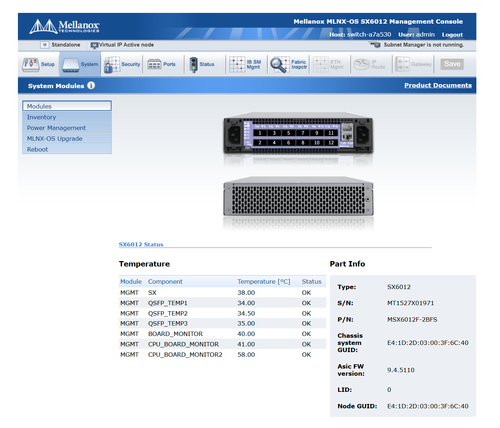Screen dimensions: 500x428
Task: Click the Status column header
Action: coord(311,281)
